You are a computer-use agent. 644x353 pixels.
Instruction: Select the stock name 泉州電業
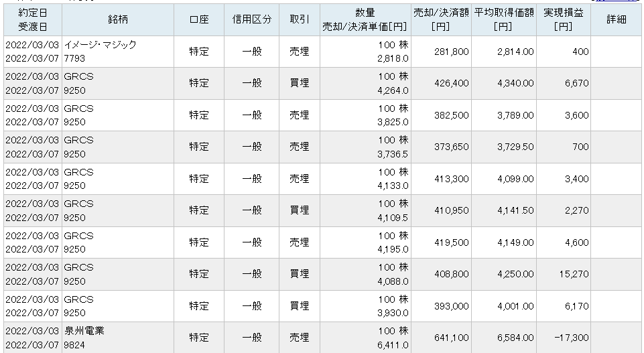click(84, 331)
